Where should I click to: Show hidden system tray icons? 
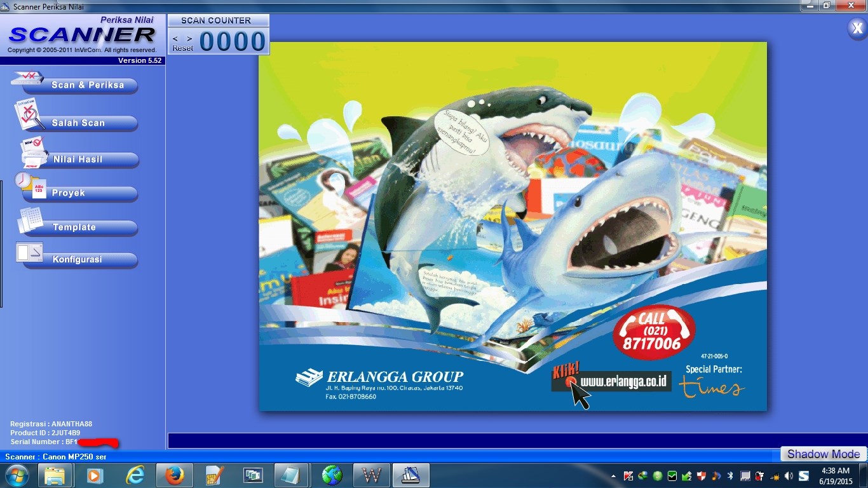coord(613,476)
